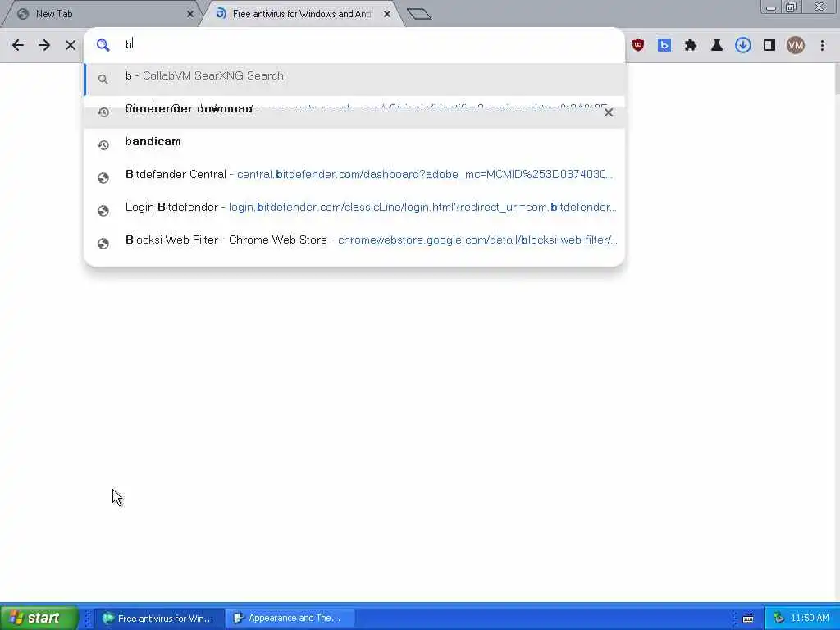Toggle the browser side panel
840x630 pixels.
tap(769, 45)
